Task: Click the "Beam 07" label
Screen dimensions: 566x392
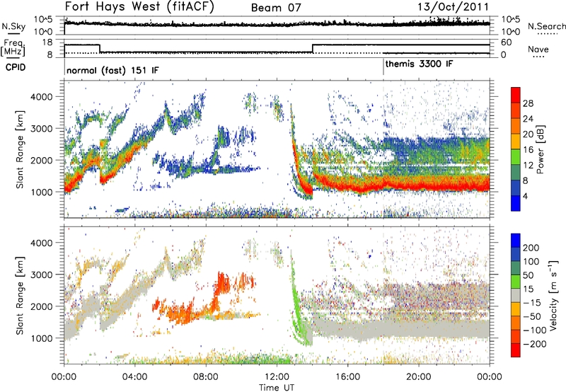Action: point(276,8)
